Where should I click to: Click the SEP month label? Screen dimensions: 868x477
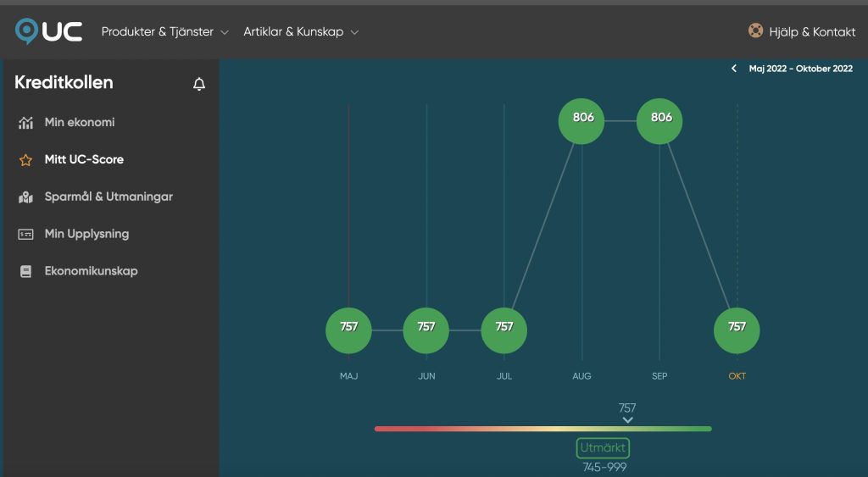(659, 376)
